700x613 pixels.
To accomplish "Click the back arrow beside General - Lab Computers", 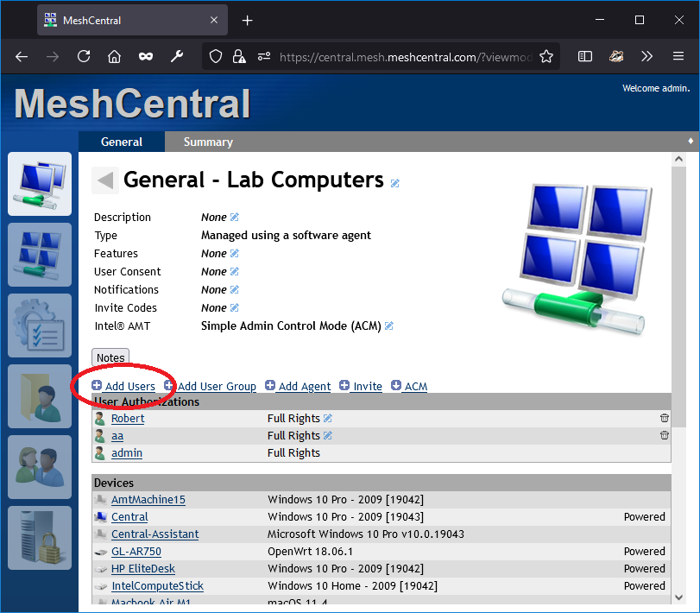I will coord(104,180).
